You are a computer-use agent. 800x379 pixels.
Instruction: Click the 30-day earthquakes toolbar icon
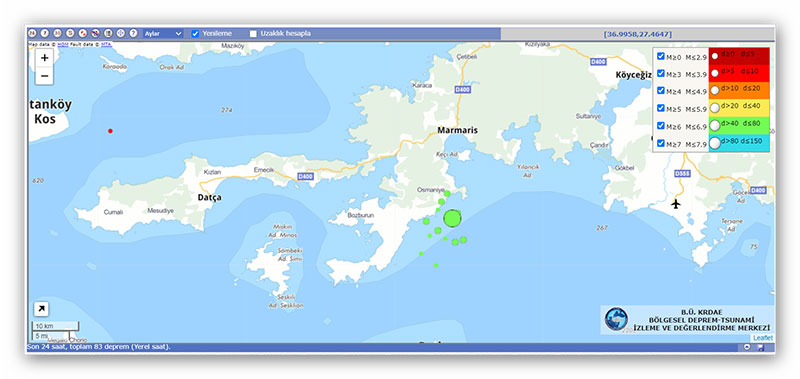click(57, 33)
